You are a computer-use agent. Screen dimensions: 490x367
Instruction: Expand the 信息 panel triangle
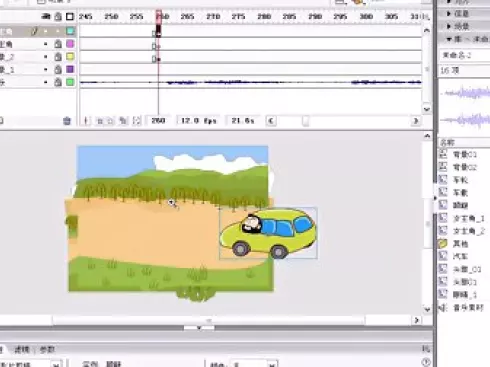[x=449, y=14]
